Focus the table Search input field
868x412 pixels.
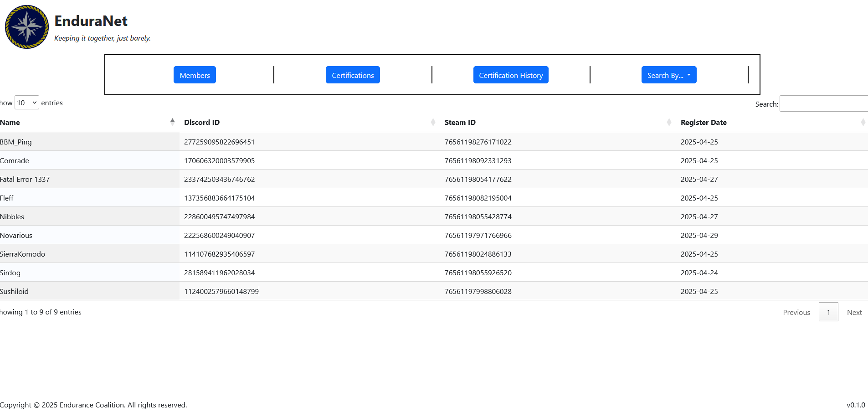[x=823, y=104]
